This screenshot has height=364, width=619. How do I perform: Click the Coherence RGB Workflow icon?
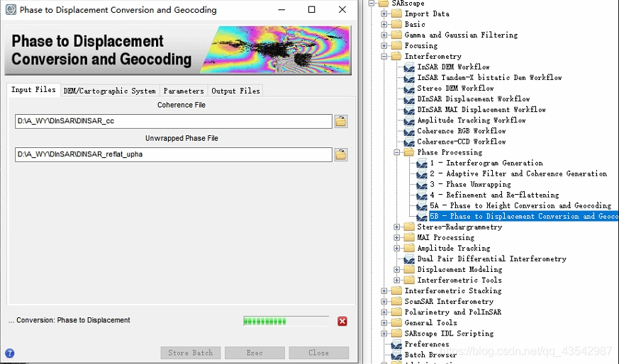409,131
